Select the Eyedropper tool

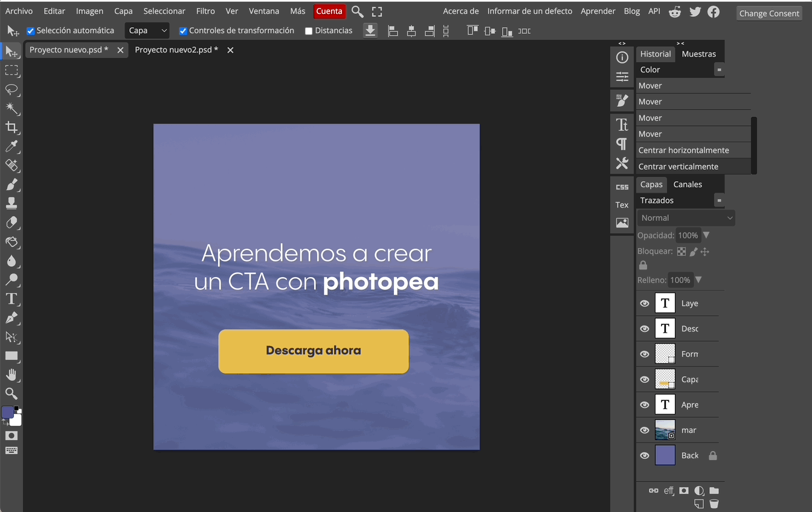click(x=11, y=146)
